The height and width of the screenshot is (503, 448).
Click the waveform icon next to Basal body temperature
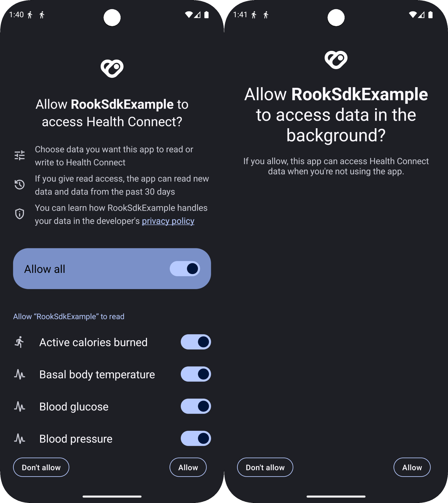[x=20, y=374]
